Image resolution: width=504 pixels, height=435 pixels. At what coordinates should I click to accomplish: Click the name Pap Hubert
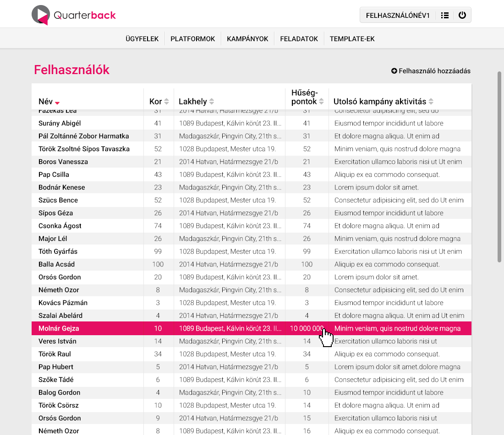pos(56,367)
